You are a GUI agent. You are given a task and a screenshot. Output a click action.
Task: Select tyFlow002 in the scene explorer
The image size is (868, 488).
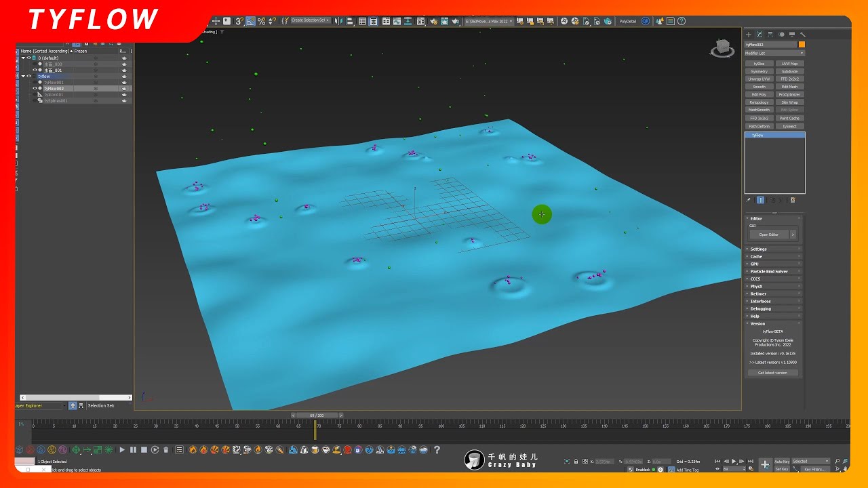[54, 88]
